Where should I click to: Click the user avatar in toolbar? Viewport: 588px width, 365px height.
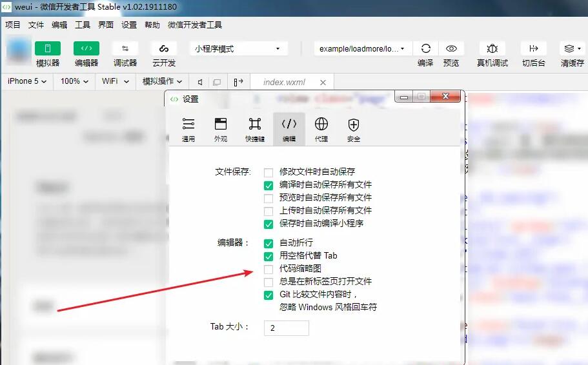click(19, 50)
